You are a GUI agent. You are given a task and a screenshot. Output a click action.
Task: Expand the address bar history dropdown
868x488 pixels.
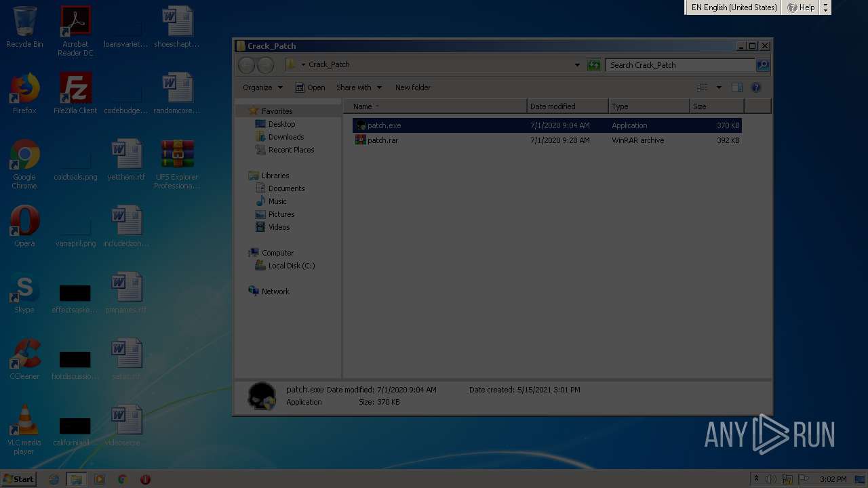coord(577,65)
